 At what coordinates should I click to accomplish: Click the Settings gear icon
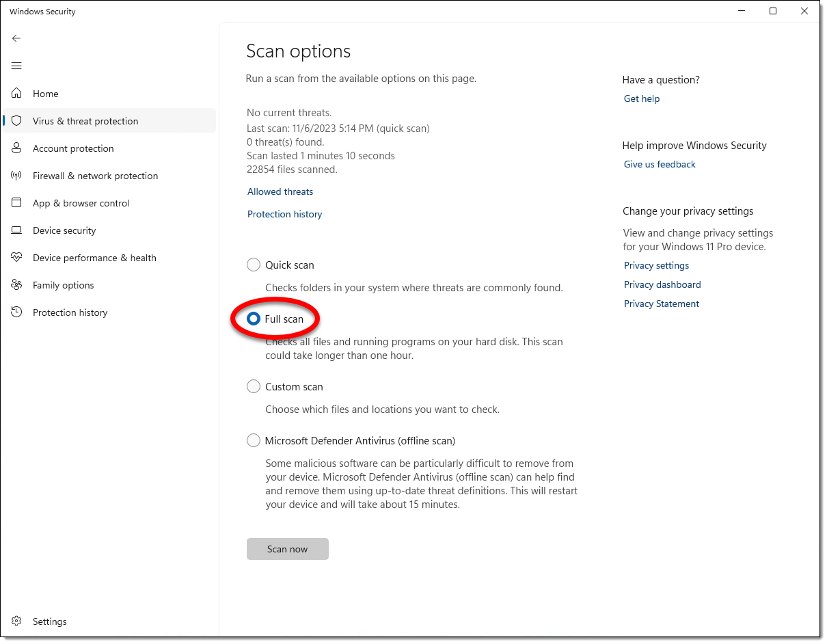pos(17,621)
